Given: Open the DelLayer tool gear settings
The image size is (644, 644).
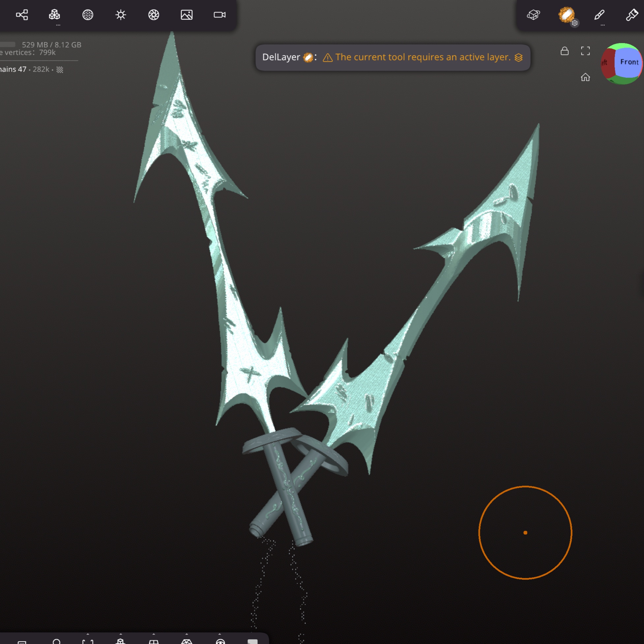Looking at the screenshot, I should point(575,23).
